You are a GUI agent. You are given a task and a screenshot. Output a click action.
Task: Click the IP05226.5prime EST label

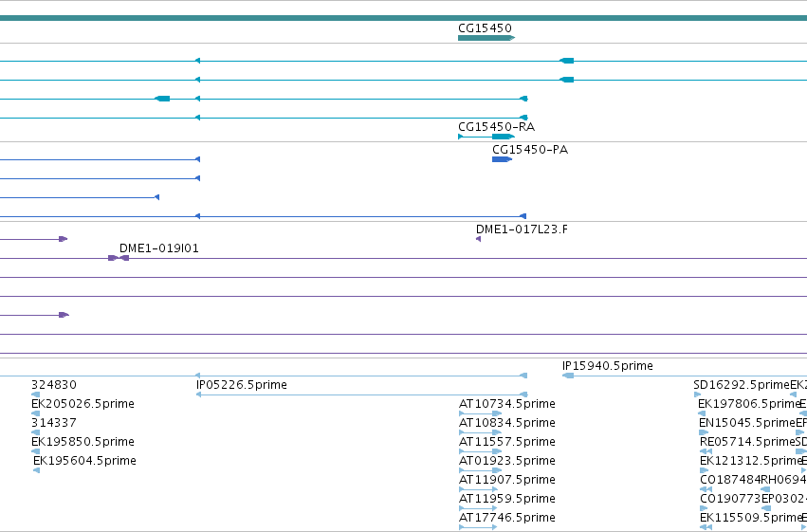[x=242, y=385]
